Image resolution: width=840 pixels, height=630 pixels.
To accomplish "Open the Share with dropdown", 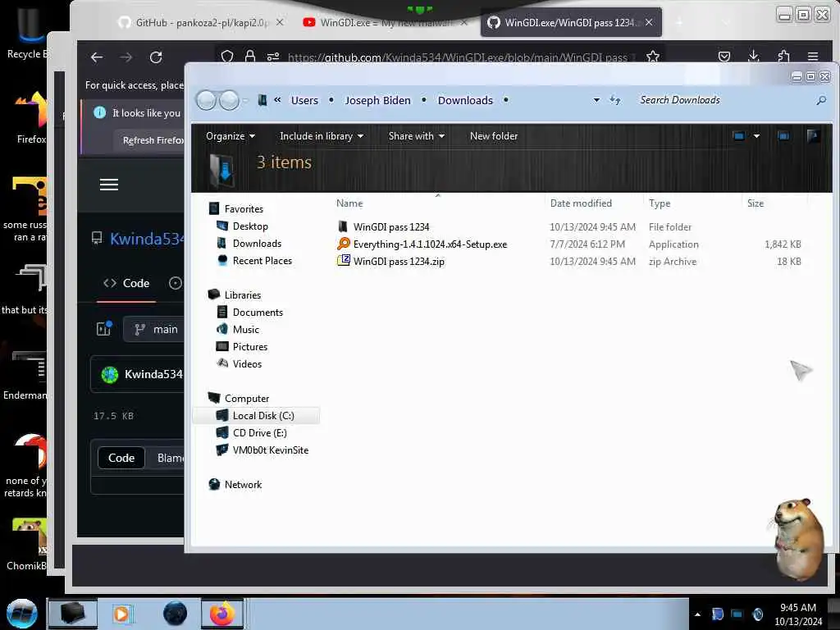I will point(416,136).
